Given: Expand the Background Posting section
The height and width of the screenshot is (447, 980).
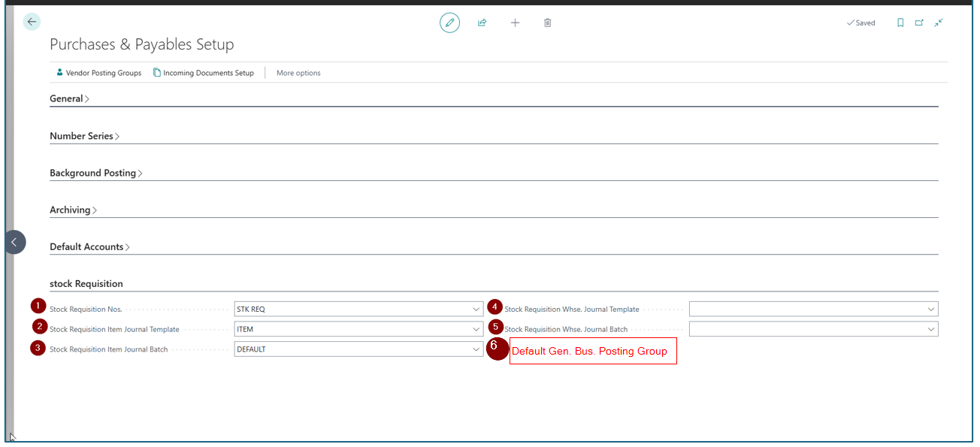Looking at the screenshot, I should [95, 173].
